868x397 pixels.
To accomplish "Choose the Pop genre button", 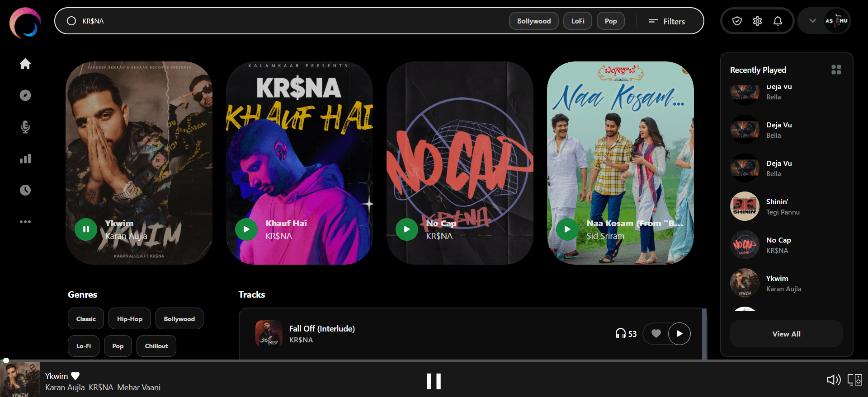I will pos(118,346).
